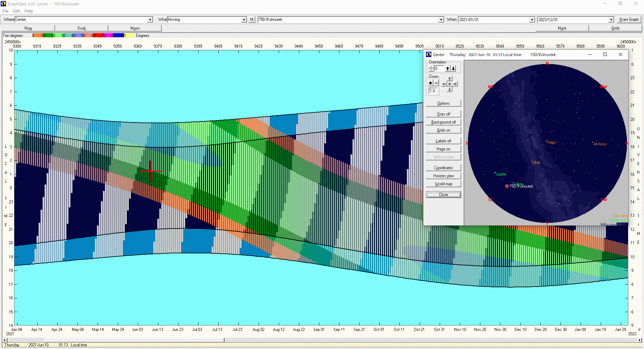Pan sky view right with the arrow pad
644x349 pixels.
[455, 84]
